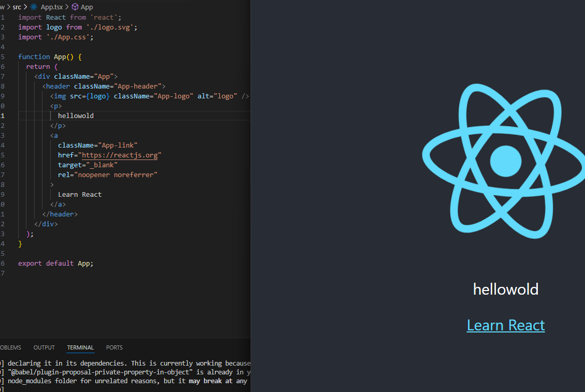Click the 'return (' line in editor
Image resolution: width=585 pixels, height=392 pixels.
tap(42, 66)
